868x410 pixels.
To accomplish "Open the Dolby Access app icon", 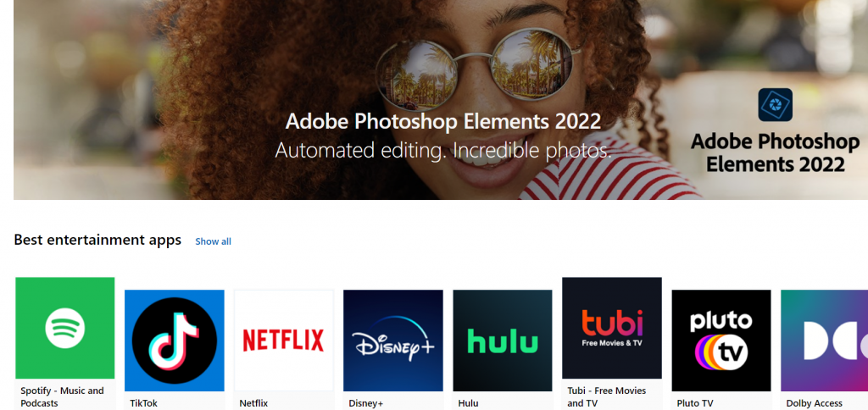I will coord(824,341).
